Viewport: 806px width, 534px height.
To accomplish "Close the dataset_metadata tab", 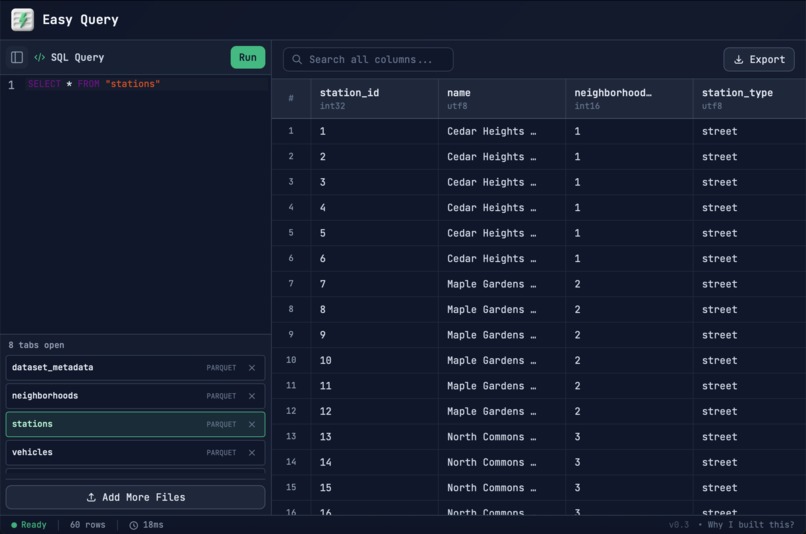I will [x=252, y=367].
